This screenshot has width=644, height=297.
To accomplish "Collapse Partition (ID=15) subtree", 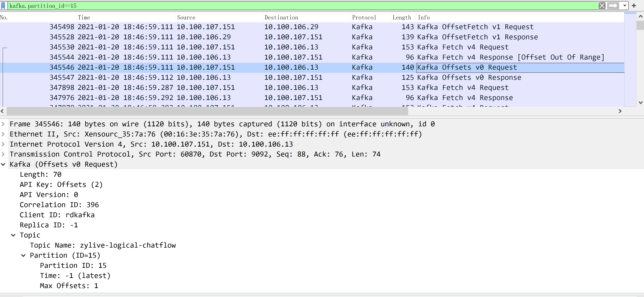I will pyautogui.click(x=23, y=255).
